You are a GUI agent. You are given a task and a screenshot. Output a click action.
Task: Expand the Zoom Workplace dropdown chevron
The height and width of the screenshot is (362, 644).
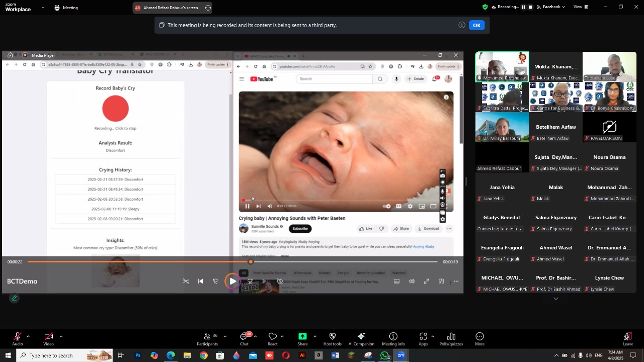coord(43,8)
